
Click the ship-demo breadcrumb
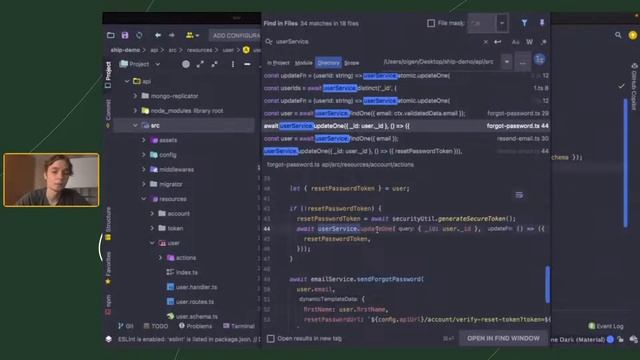[125, 50]
